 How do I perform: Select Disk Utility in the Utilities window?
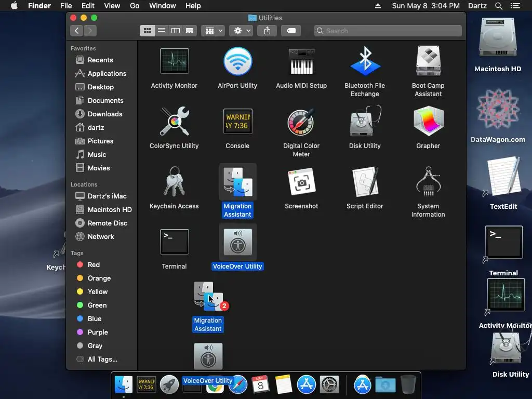[x=365, y=121]
